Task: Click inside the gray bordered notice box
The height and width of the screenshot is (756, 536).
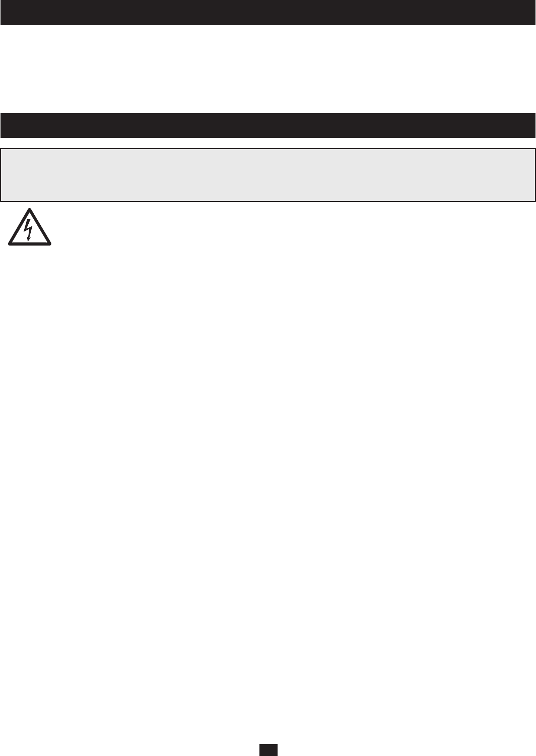Action: tap(267, 175)
